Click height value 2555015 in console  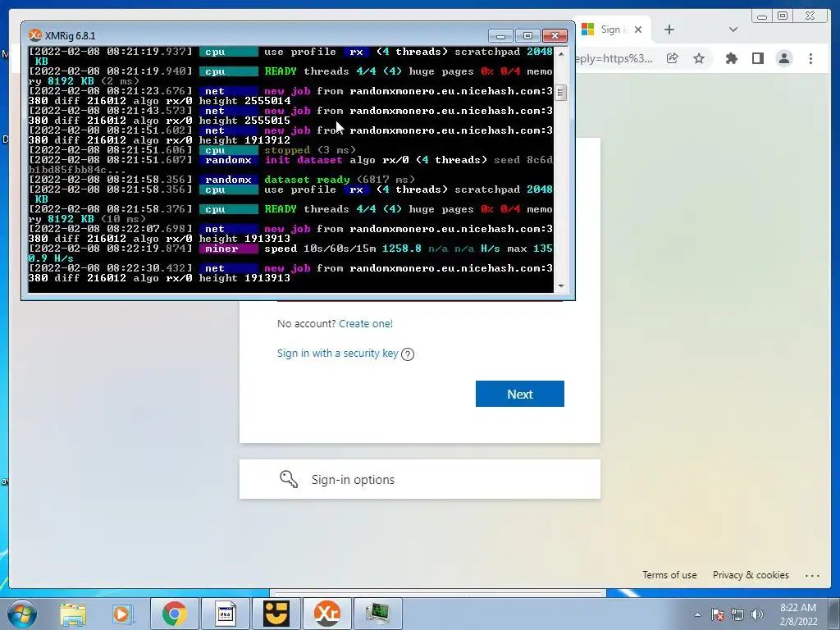[x=267, y=121]
